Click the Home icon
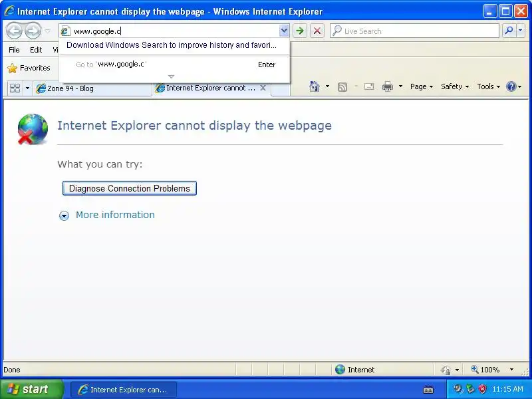 (315, 86)
